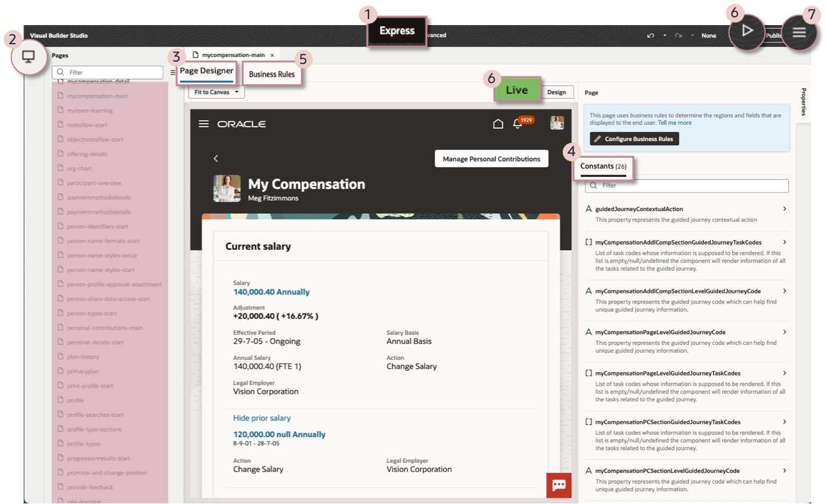Screen dimensions: 826x504
Task: Select the Business Rules tab
Action: click(272, 75)
